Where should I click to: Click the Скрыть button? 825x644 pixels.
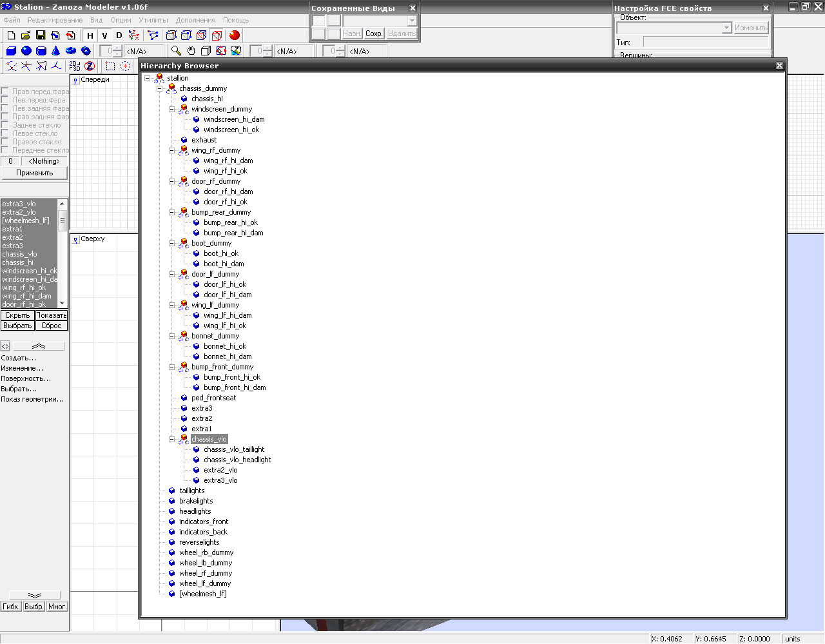pyautogui.click(x=17, y=315)
